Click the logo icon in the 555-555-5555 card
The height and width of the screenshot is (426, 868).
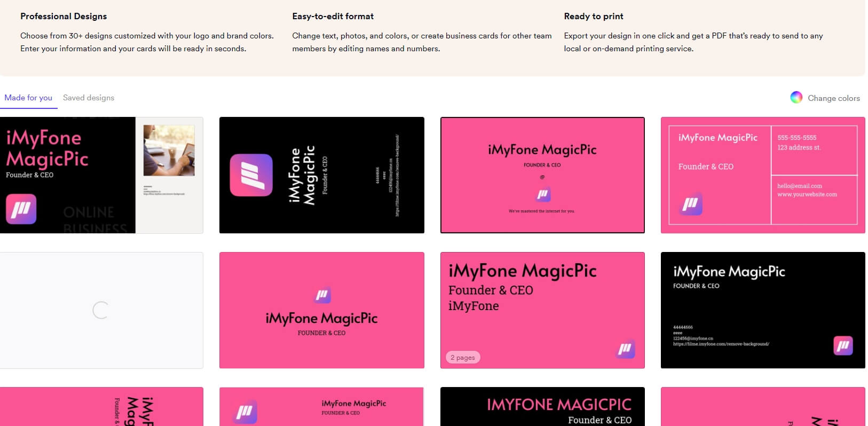tap(691, 203)
